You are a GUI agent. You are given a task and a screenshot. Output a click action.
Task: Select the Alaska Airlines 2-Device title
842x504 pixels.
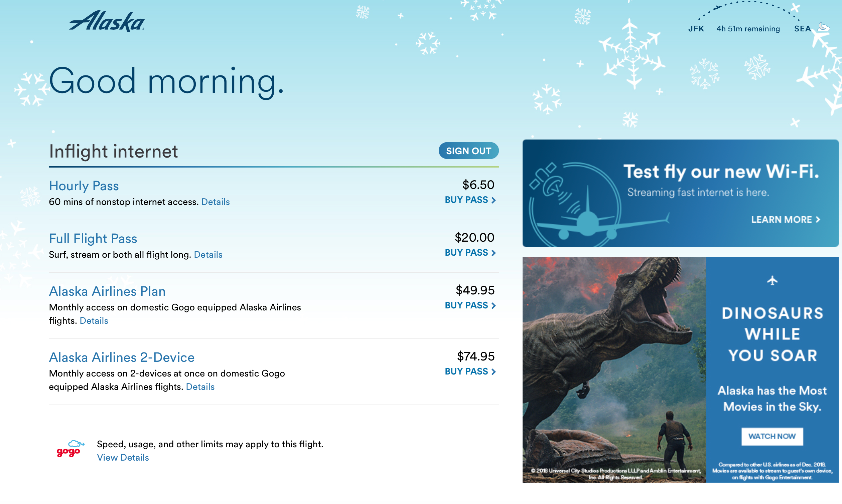coord(122,357)
